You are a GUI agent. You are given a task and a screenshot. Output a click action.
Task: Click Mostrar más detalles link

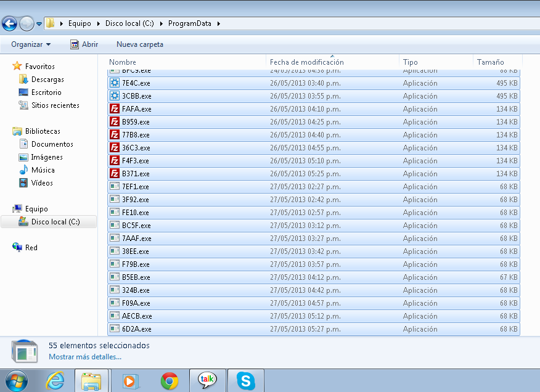(84, 357)
